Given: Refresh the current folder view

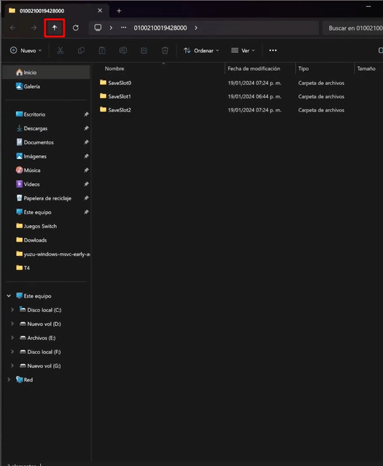Looking at the screenshot, I should click(76, 28).
